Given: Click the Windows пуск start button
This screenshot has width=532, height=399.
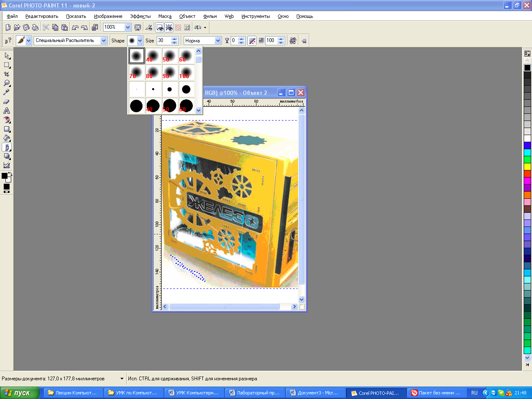Looking at the screenshot, I should pos(20,393).
